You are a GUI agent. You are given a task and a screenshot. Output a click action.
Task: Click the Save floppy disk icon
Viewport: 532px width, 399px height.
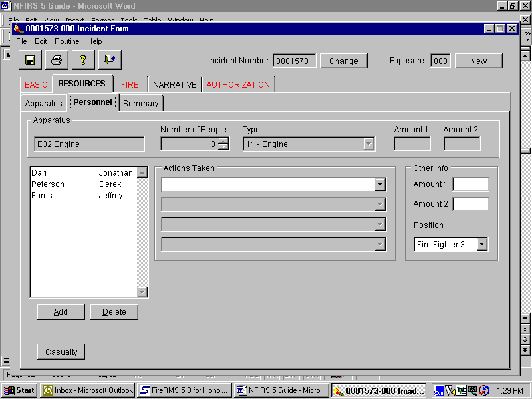(x=30, y=60)
